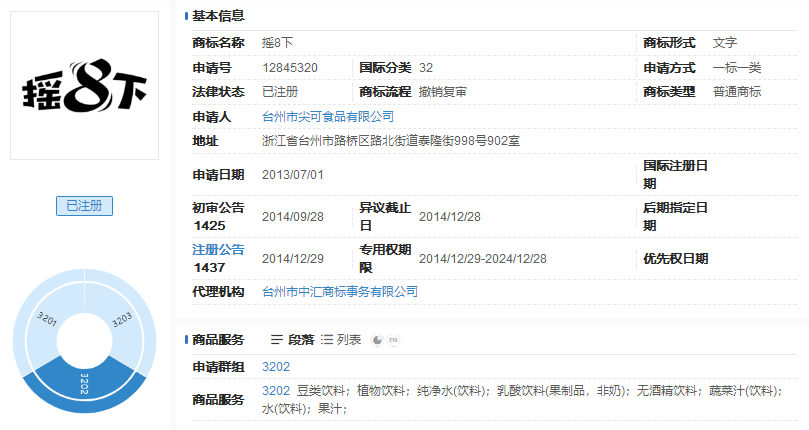This screenshot has width=809, height=430.
Task: Click the 后期指定日期 label
Action: coord(675,217)
